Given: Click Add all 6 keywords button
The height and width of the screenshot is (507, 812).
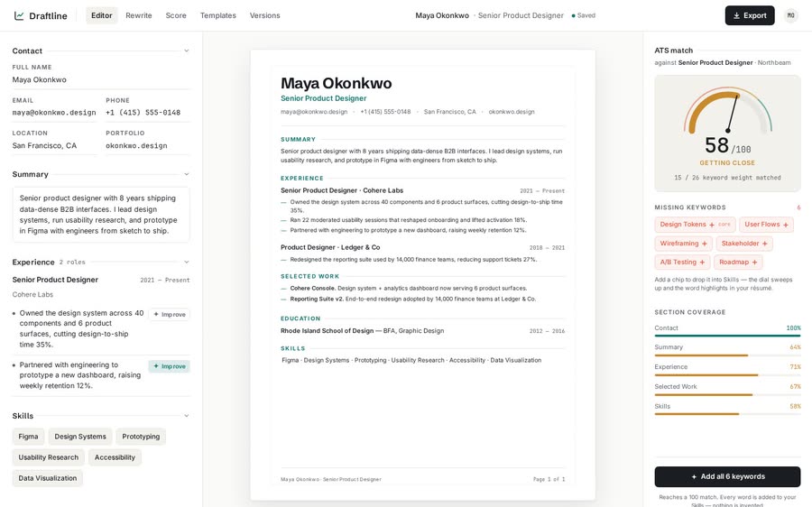Looking at the screenshot, I should (727, 476).
